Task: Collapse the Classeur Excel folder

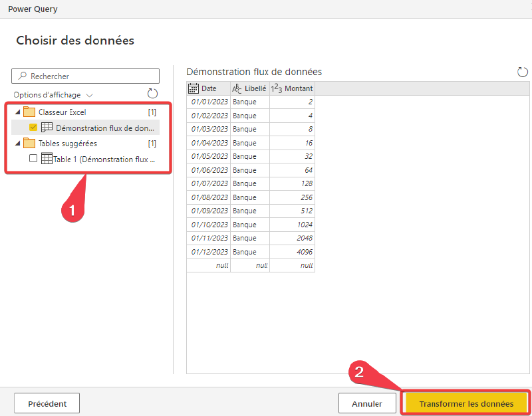Action: 18,112
